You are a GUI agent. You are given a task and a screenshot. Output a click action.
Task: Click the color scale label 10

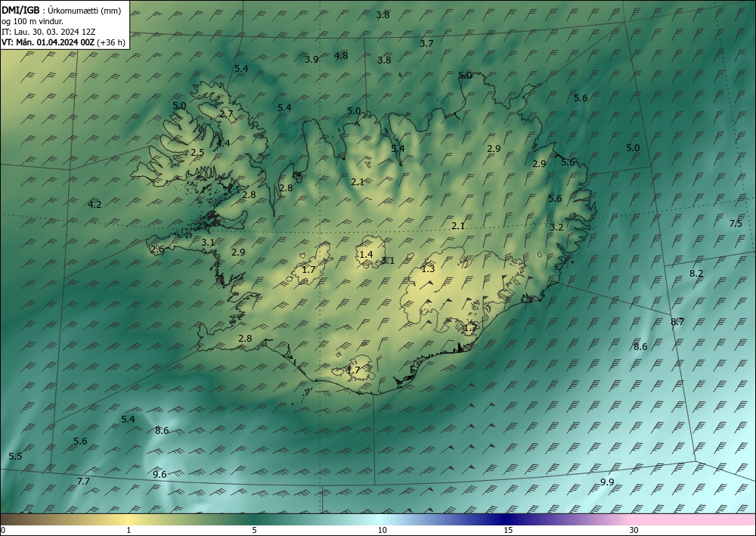(383, 531)
